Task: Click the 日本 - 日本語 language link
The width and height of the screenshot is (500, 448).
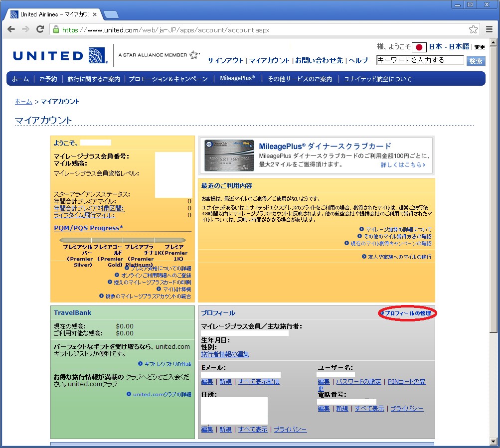Action: [x=449, y=46]
